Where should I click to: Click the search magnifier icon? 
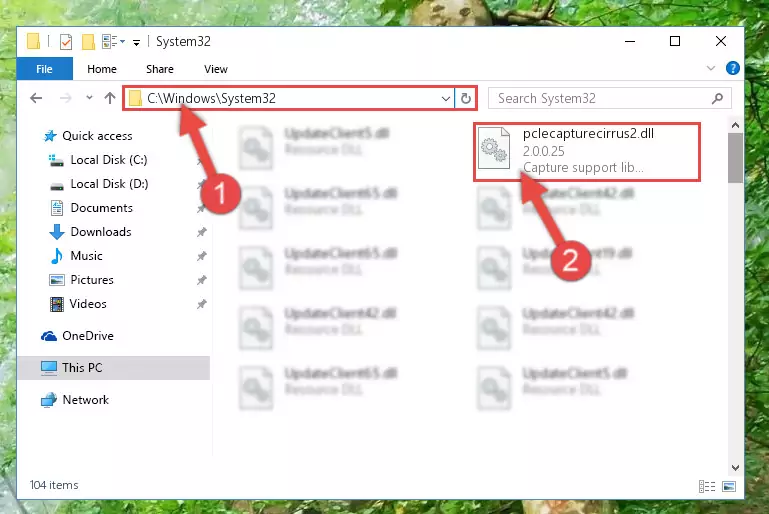(718, 99)
